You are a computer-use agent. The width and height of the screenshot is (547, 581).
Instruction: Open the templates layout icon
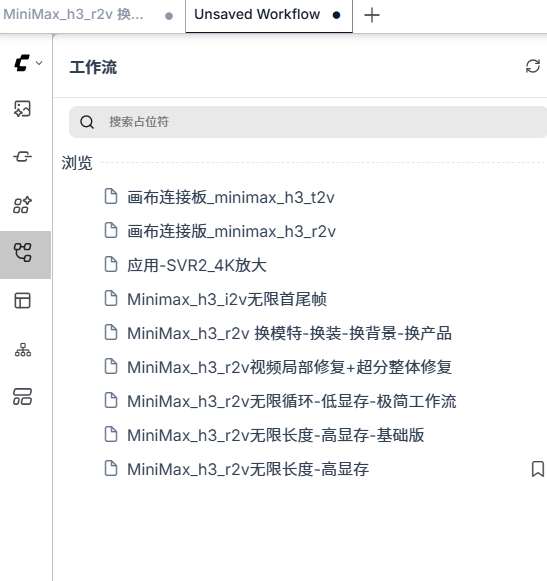point(23,301)
